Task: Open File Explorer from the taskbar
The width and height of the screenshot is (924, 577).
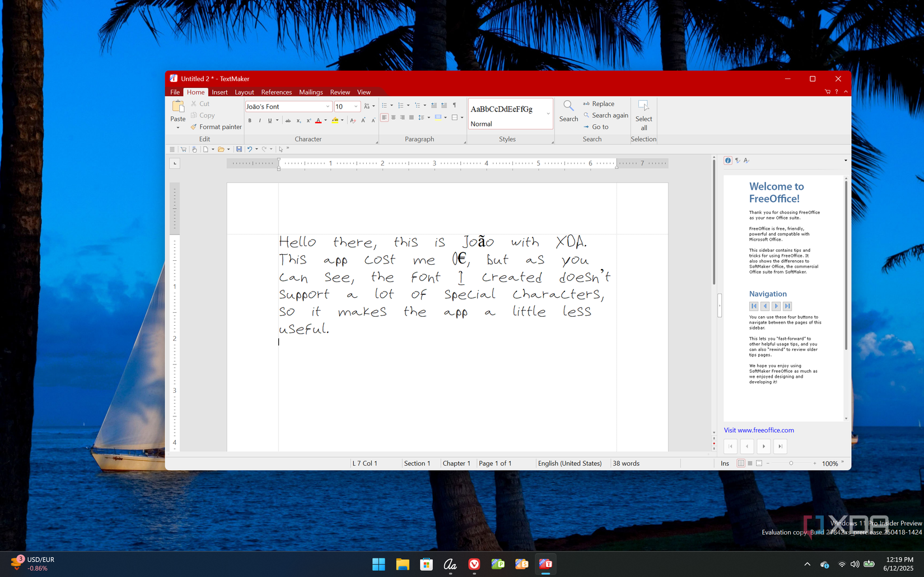Action: [x=402, y=564]
